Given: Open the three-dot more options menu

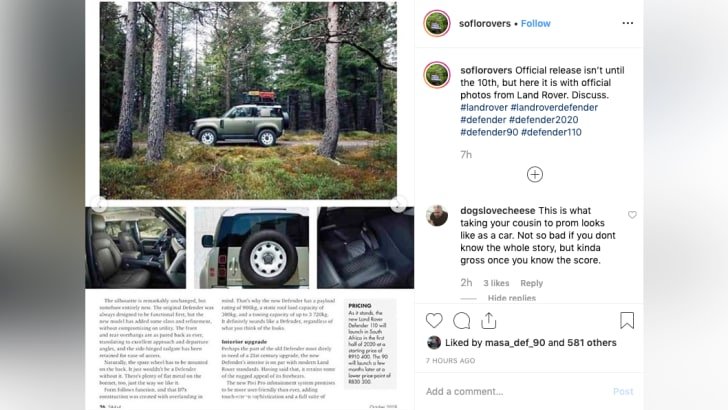Looking at the screenshot, I should pos(627,23).
